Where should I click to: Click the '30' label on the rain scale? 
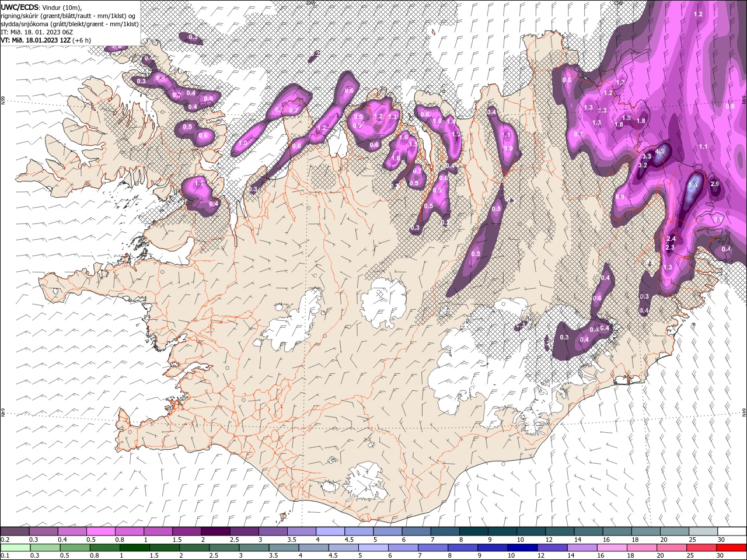click(x=720, y=555)
